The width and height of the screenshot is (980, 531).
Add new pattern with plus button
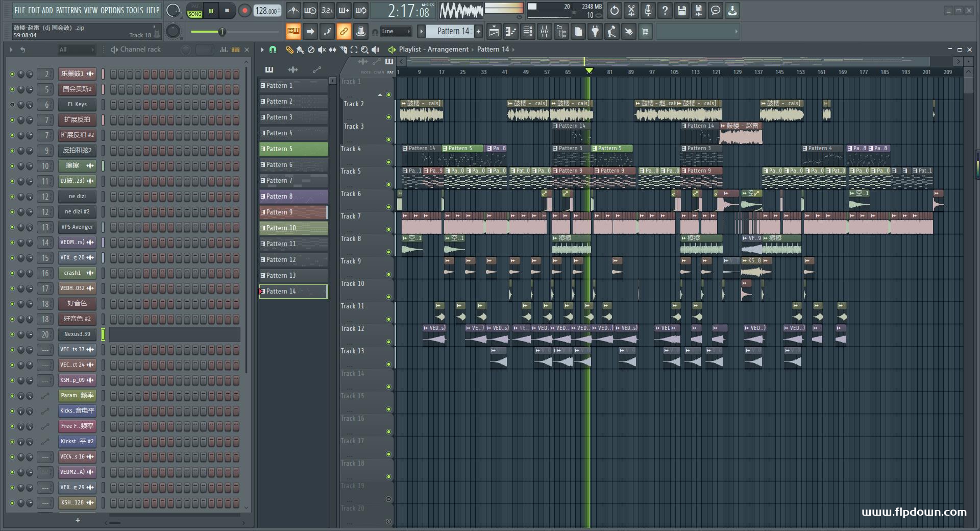[x=478, y=32]
